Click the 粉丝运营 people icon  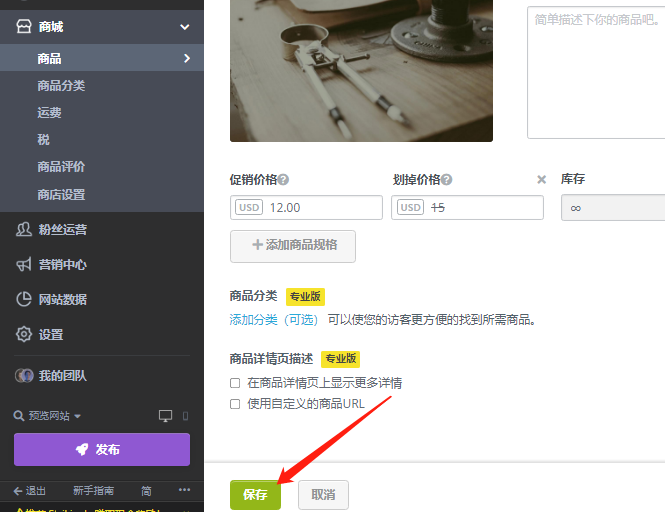click(x=24, y=229)
